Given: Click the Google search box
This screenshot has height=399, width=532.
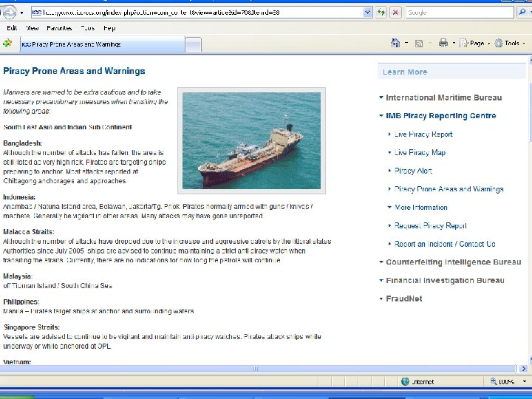Looking at the screenshot, I should pyautogui.click(x=460, y=13).
